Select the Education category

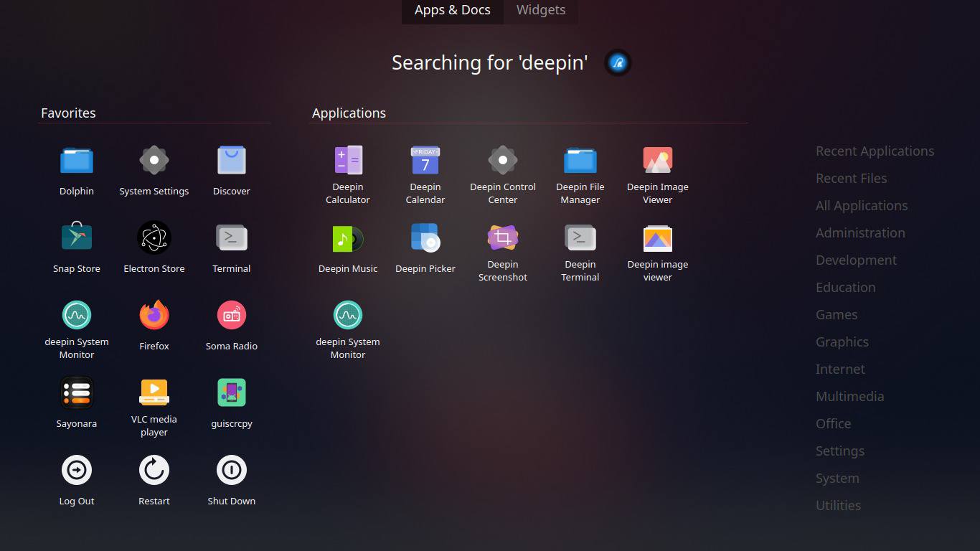[845, 287]
